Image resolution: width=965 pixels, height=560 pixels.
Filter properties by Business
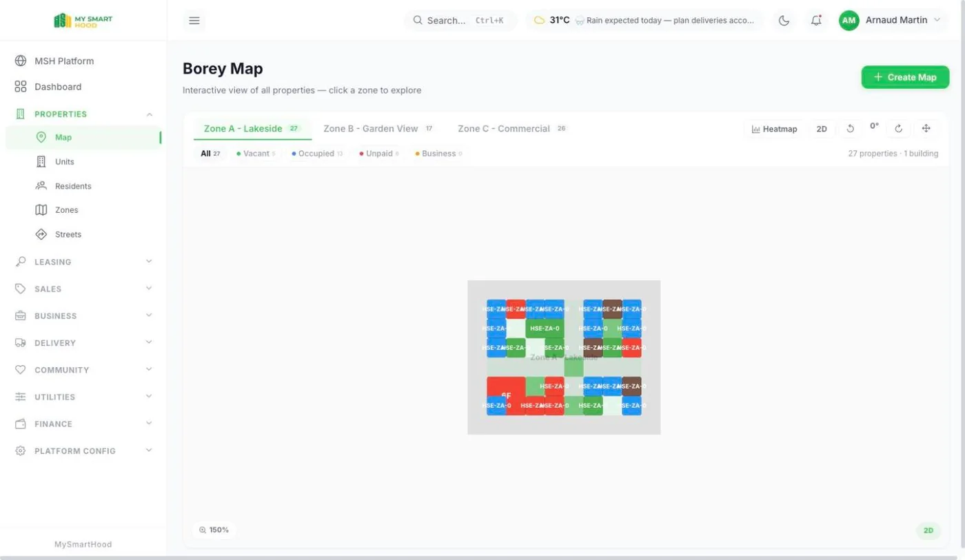[x=438, y=154]
